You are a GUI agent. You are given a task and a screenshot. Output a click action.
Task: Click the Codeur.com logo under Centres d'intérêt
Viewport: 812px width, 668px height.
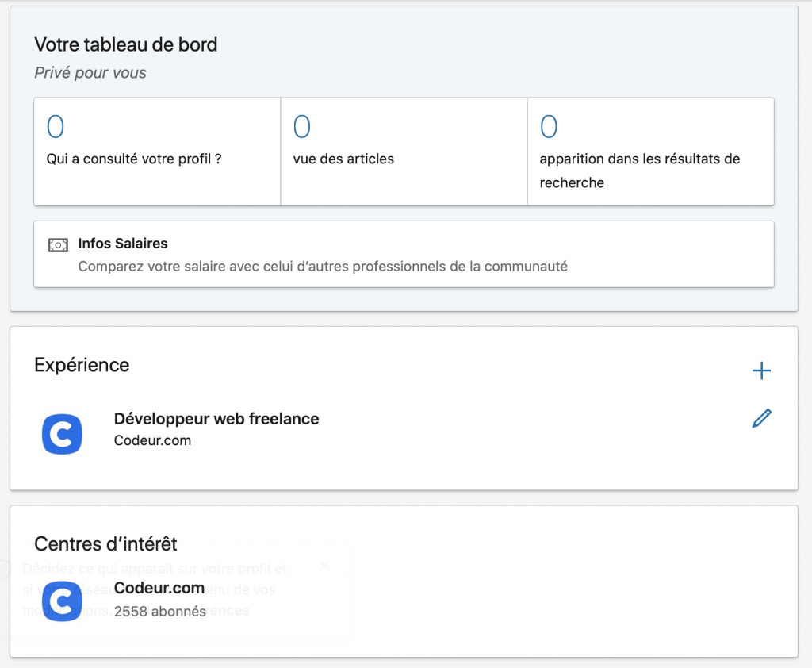point(62,601)
